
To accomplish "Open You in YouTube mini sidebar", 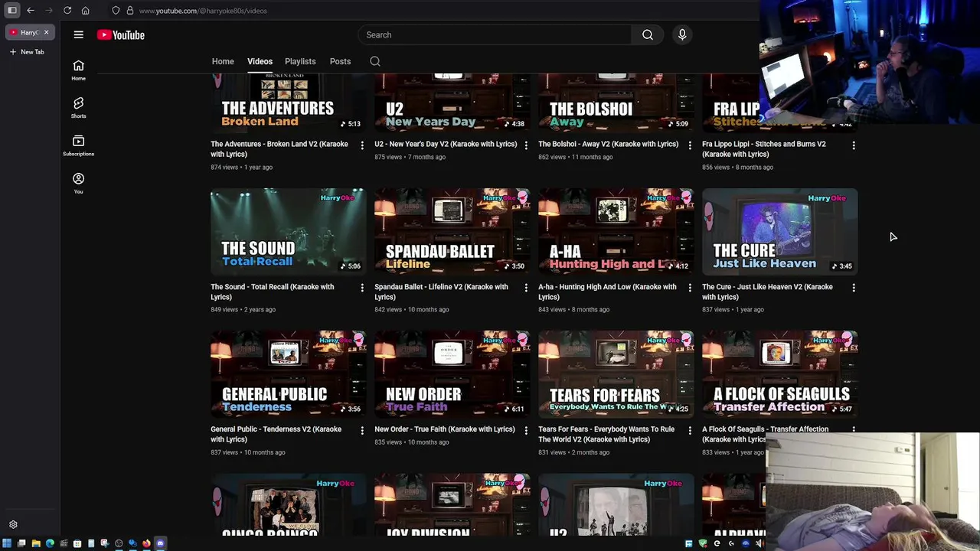I will (x=78, y=183).
